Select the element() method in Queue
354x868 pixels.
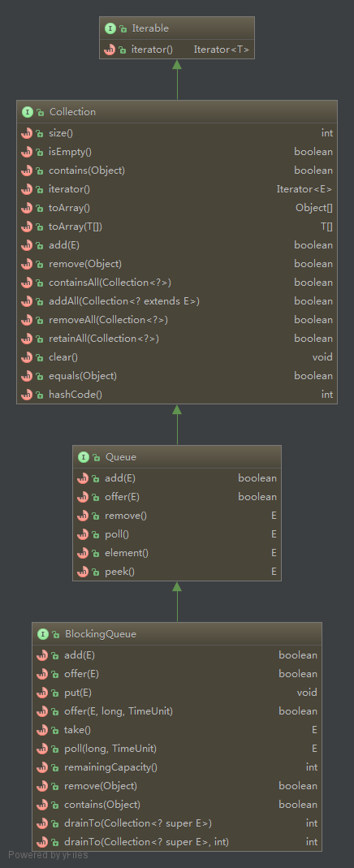pyautogui.click(x=177, y=553)
